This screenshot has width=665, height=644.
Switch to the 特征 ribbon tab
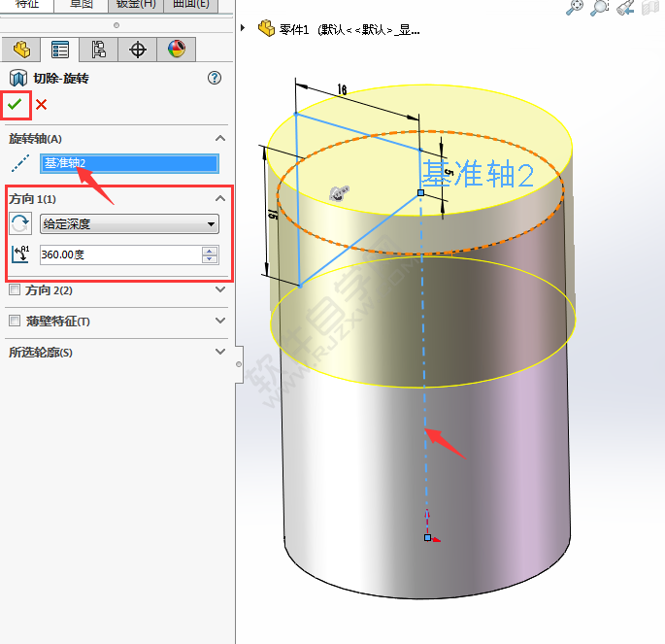coord(27,5)
